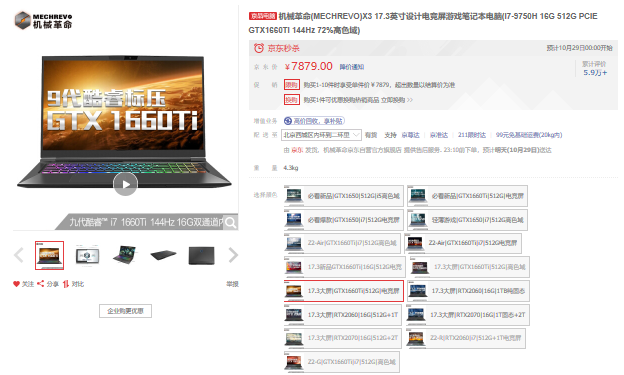Click the high-price recycling service icon
The width and height of the screenshot is (624, 375).
[288, 121]
